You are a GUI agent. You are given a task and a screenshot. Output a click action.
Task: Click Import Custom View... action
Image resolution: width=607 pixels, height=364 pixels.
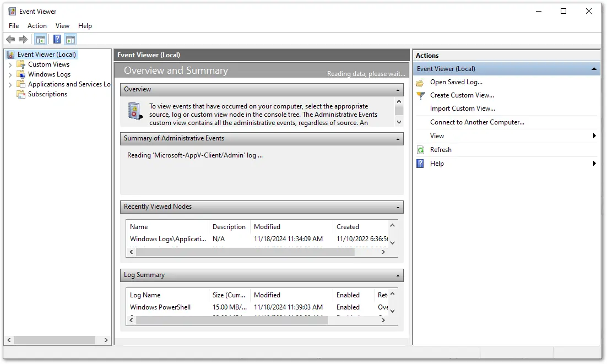pyautogui.click(x=462, y=108)
